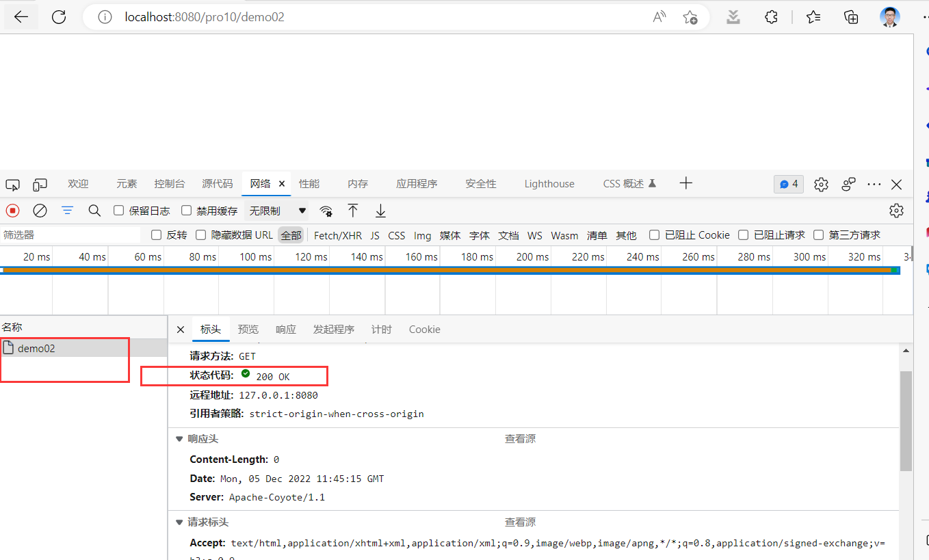
Task: Open network request search
Action: pyautogui.click(x=94, y=210)
